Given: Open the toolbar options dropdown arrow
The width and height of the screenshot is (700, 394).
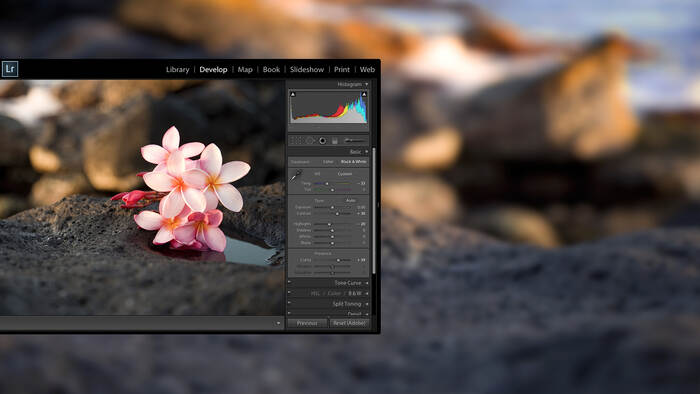Looking at the screenshot, I should coord(278,323).
